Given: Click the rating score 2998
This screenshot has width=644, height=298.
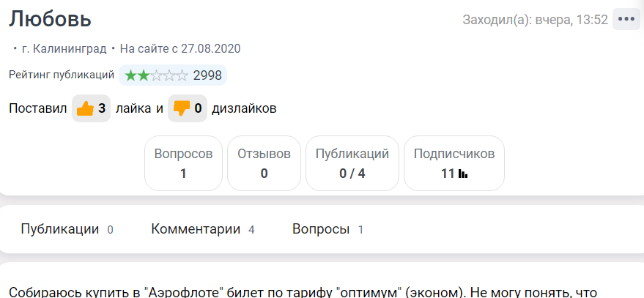Looking at the screenshot, I should tap(207, 75).
